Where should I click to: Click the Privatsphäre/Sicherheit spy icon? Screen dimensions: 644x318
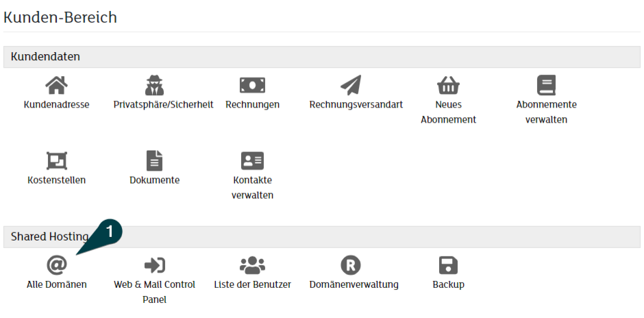[154, 86]
